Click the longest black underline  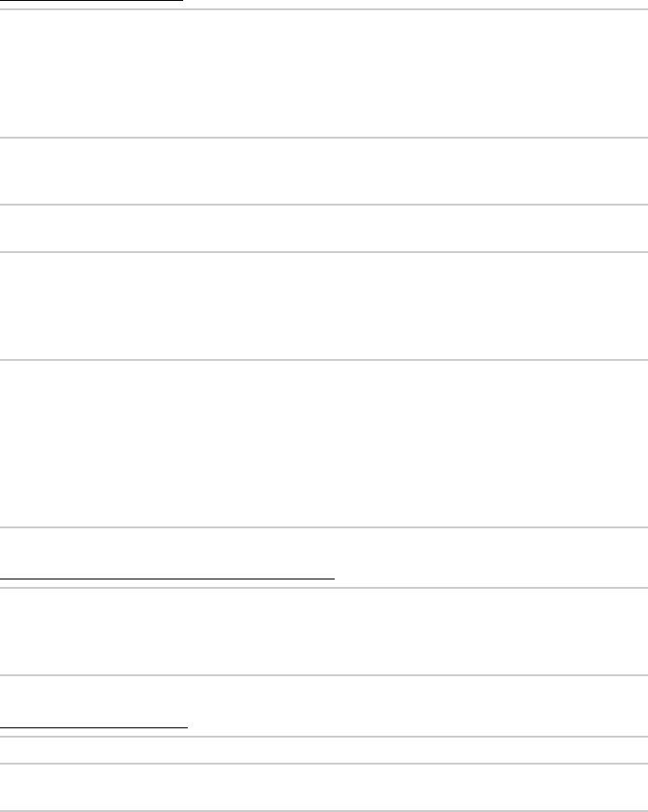pyautogui.click(x=167, y=579)
